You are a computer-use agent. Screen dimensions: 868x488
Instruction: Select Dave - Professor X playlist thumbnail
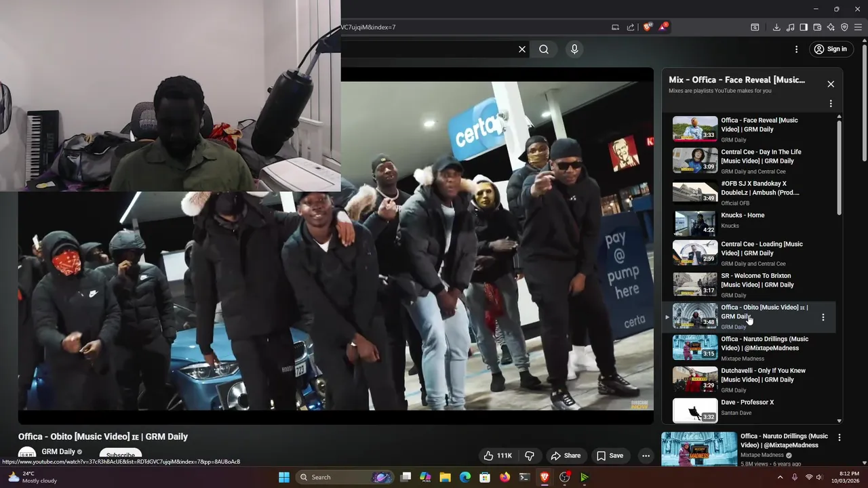pos(695,411)
